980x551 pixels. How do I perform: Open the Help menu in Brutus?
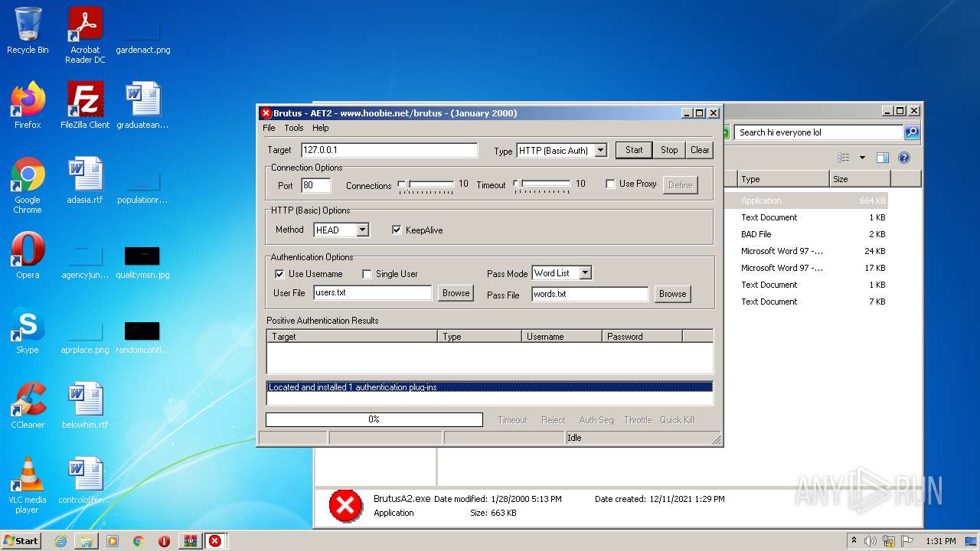pos(321,128)
